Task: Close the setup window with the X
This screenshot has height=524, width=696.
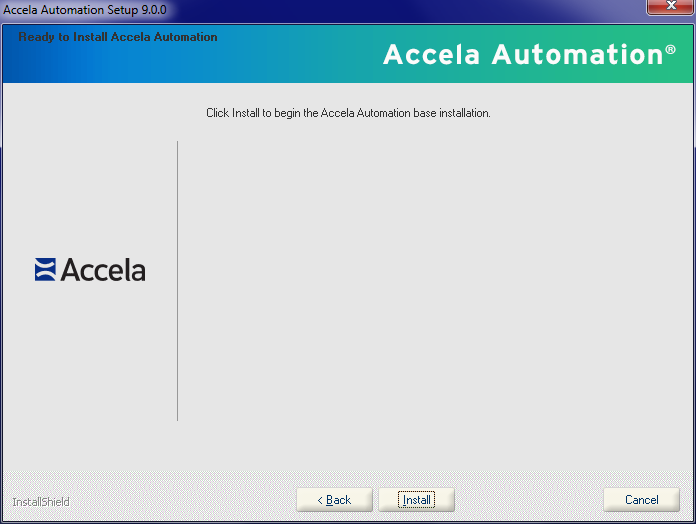Action: tap(670, 8)
